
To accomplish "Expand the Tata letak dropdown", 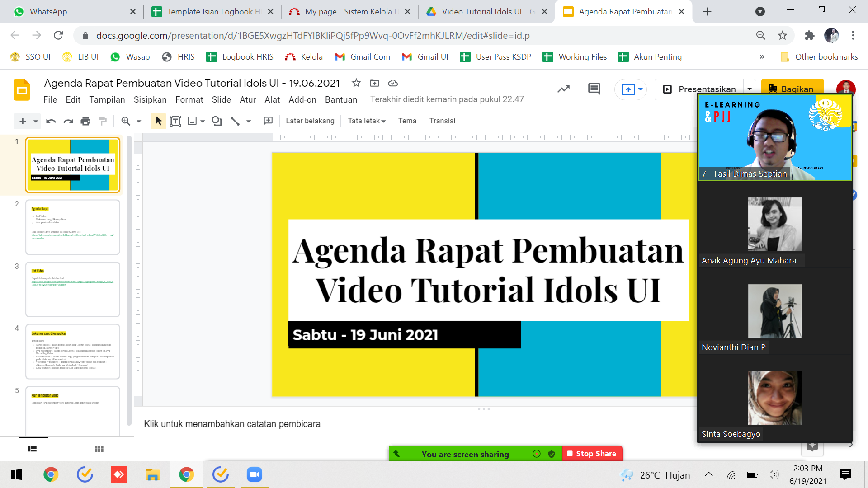I will tap(367, 121).
